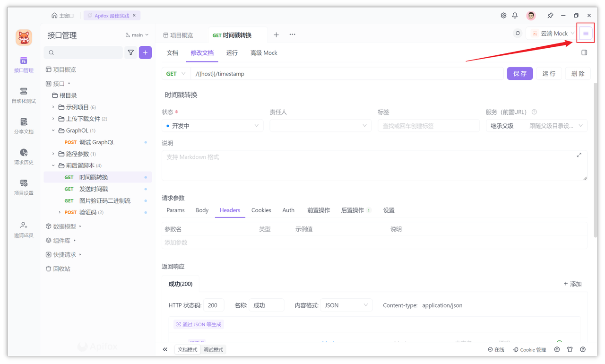Open the 前置操作 tab
605x364 pixels.
pyautogui.click(x=318, y=210)
